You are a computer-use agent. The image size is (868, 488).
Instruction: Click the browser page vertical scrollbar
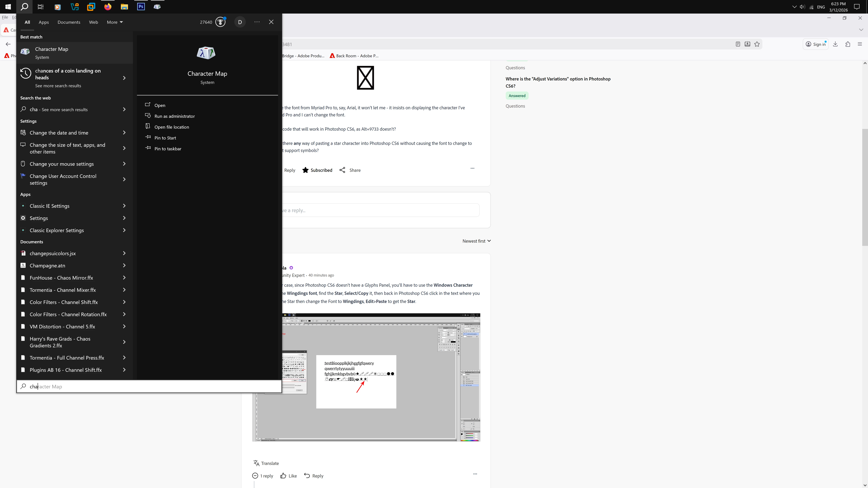(865, 187)
